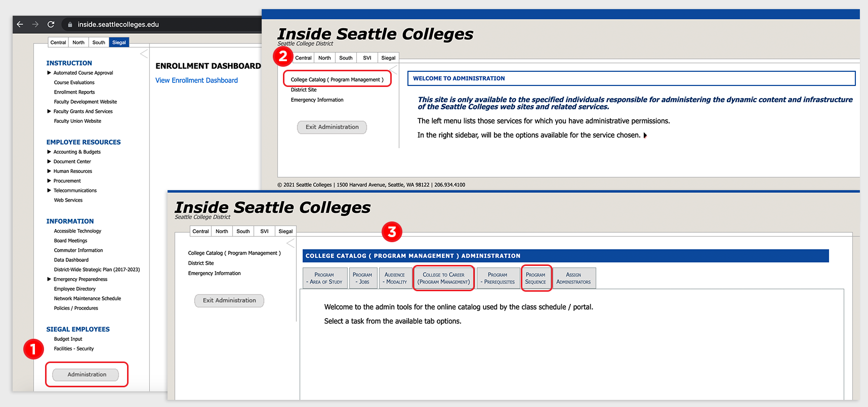The image size is (868, 407).
Task: Open the Central tab in the third window
Action: pos(200,231)
